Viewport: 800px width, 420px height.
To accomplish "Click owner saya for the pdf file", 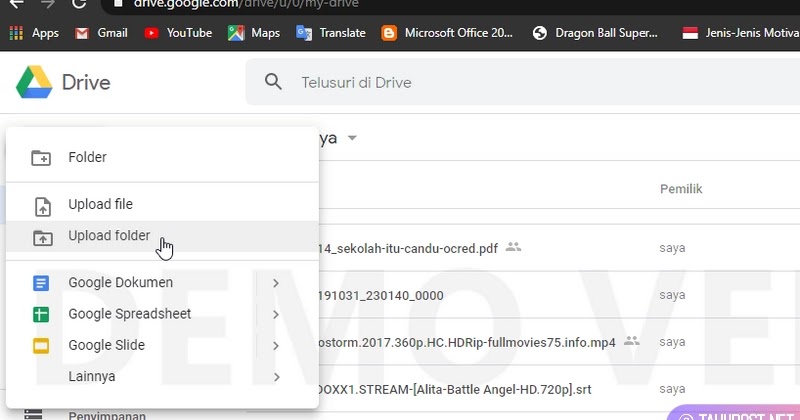I will pyautogui.click(x=672, y=249).
